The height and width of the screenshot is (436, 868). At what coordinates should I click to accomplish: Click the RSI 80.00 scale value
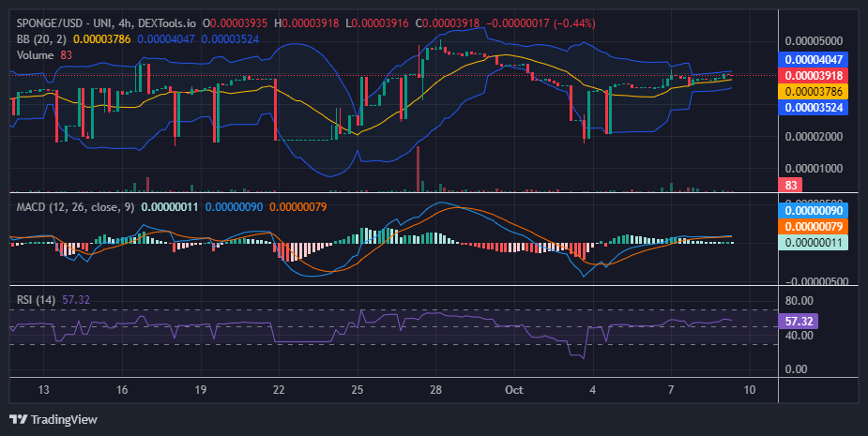tap(799, 301)
